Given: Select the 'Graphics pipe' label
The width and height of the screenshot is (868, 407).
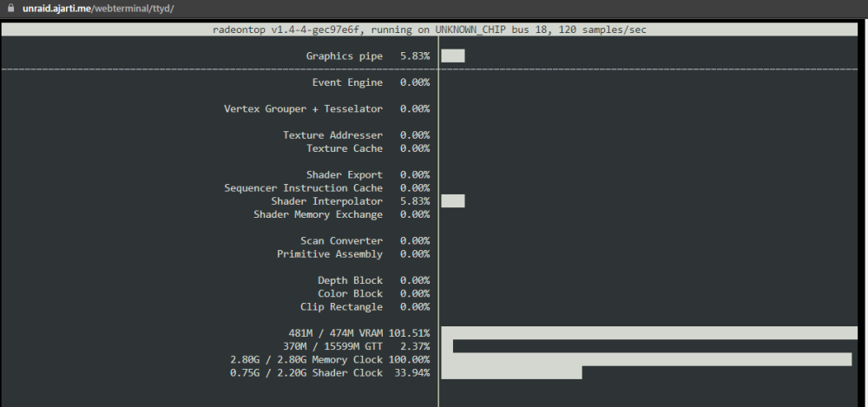Looking at the screenshot, I should pyautogui.click(x=344, y=56).
